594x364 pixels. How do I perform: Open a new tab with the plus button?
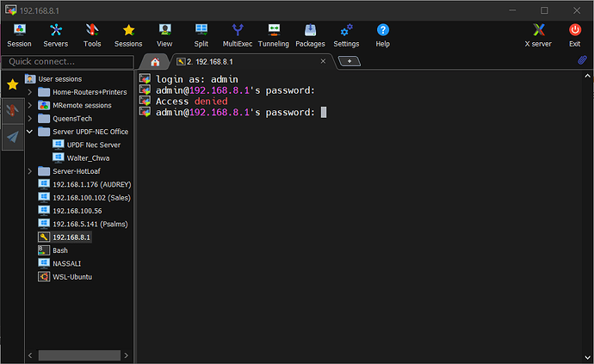pos(349,61)
